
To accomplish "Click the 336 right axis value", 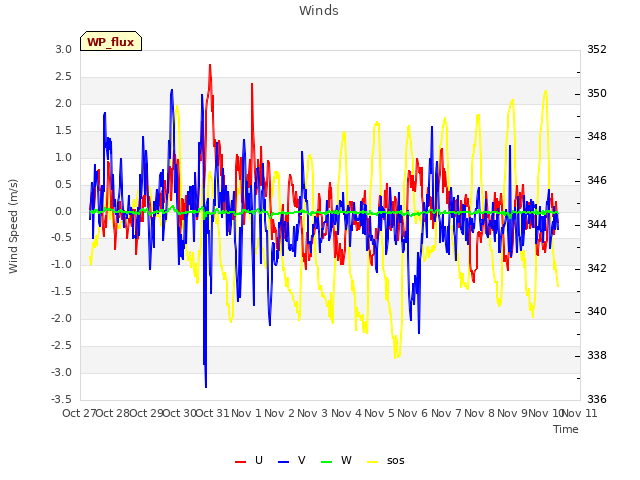I will coord(597,399).
